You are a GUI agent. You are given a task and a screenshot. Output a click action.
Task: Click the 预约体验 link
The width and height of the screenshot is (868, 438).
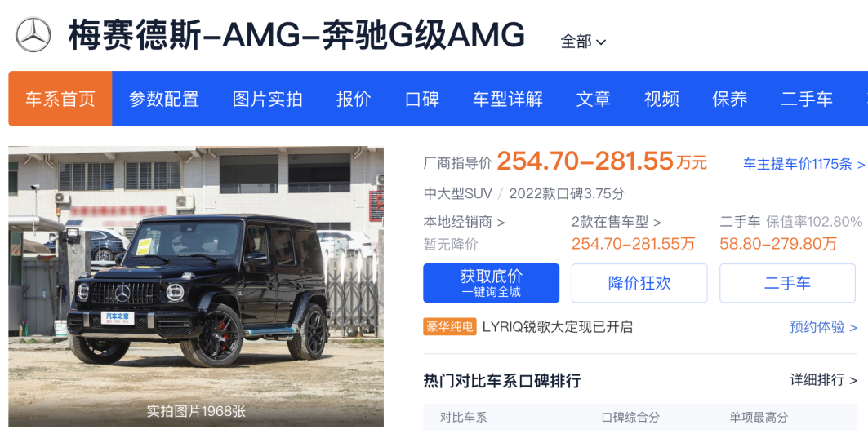coord(823,327)
